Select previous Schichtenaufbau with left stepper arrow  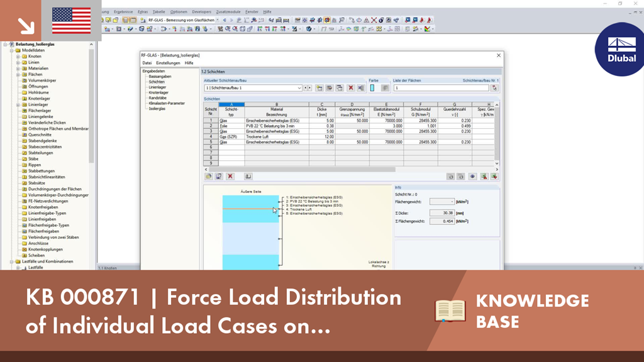coord(306,88)
